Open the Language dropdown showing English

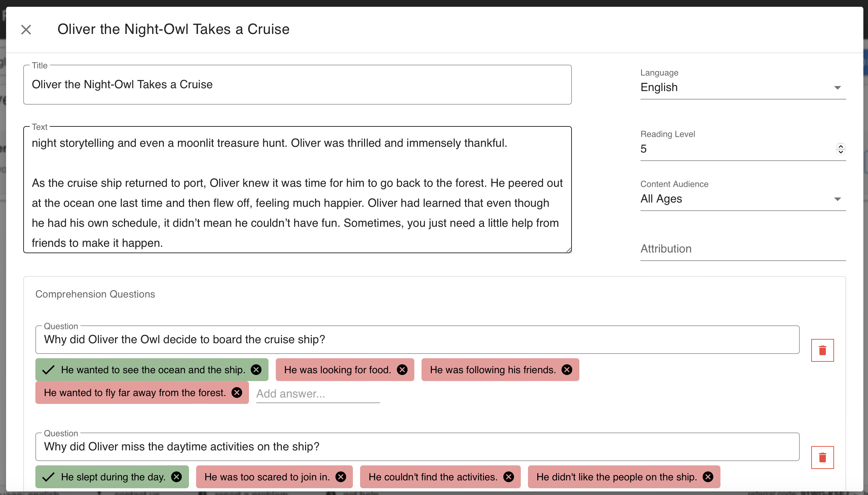743,87
